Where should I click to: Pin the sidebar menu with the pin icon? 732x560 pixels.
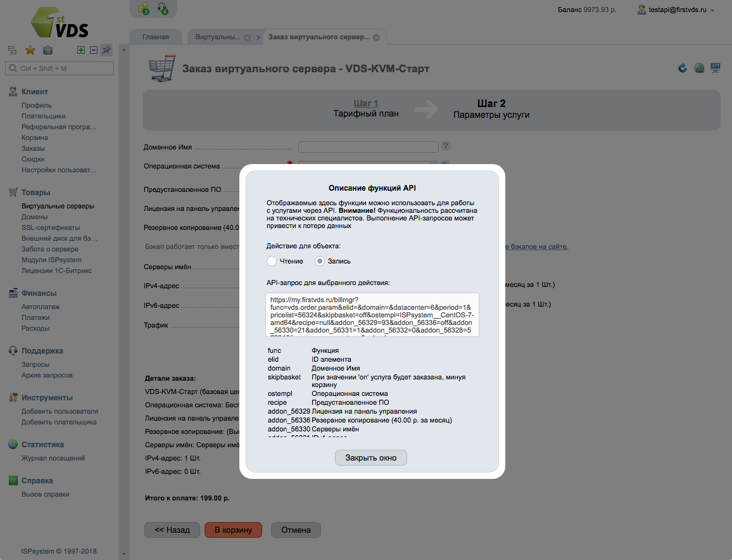(106, 49)
